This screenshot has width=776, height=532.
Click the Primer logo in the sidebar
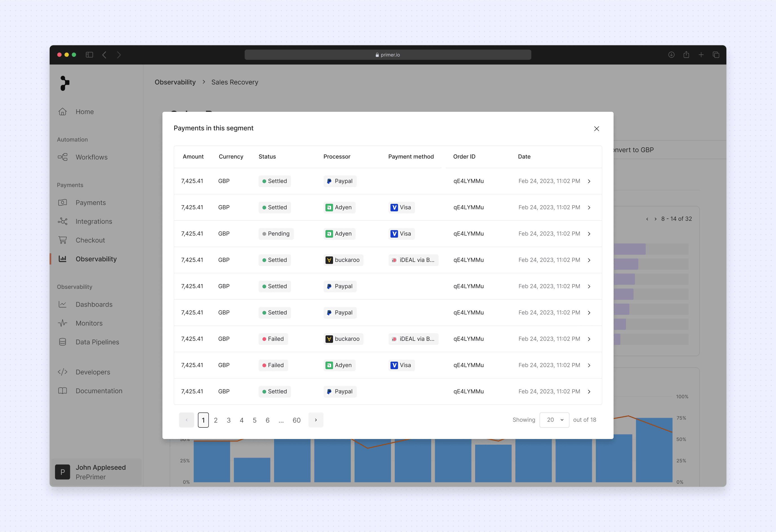(65, 83)
